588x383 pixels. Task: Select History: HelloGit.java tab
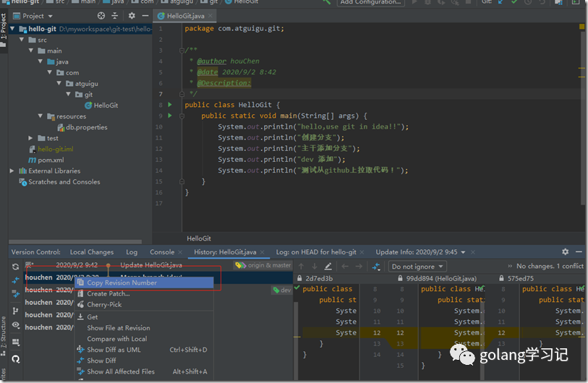pos(225,252)
